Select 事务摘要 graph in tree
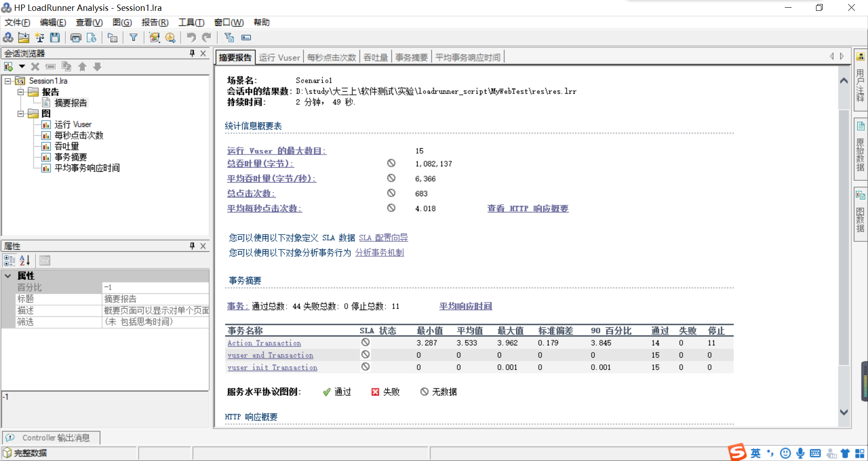The height and width of the screenshot is (461, 868). 71,157
